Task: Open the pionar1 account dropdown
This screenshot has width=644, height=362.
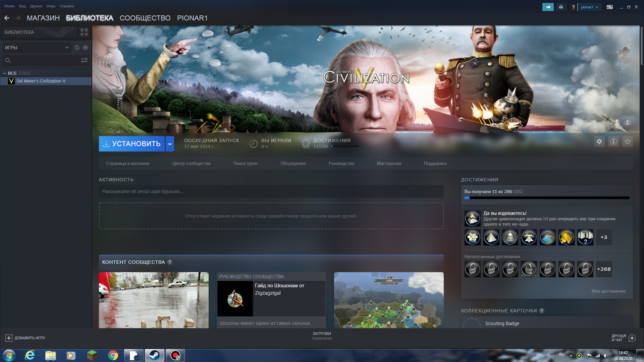Action: [x=589, y=7]
